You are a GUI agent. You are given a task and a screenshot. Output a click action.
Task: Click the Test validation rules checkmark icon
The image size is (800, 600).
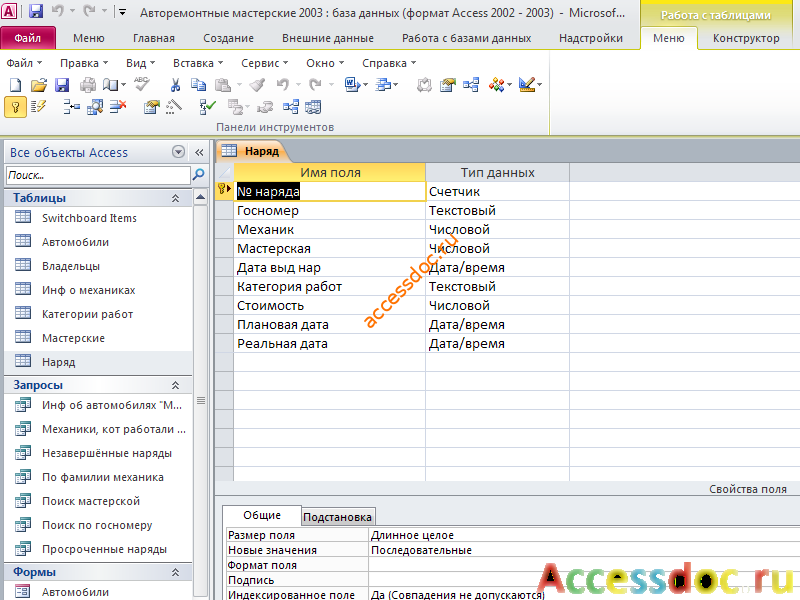[207, 107]
